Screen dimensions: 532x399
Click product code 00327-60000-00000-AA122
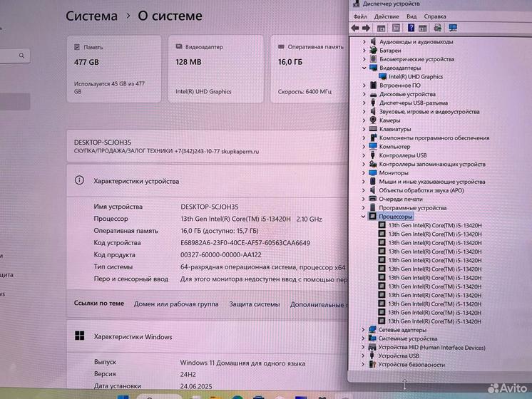point(221,255)
